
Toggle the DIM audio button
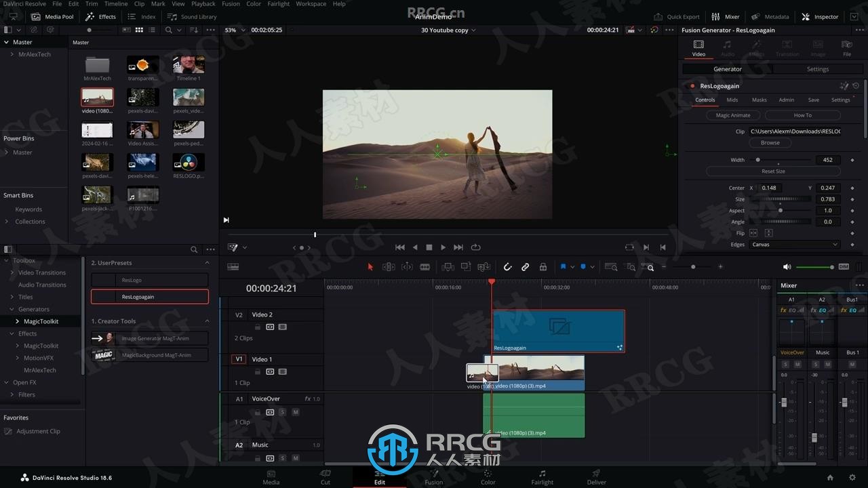[844, 267]
